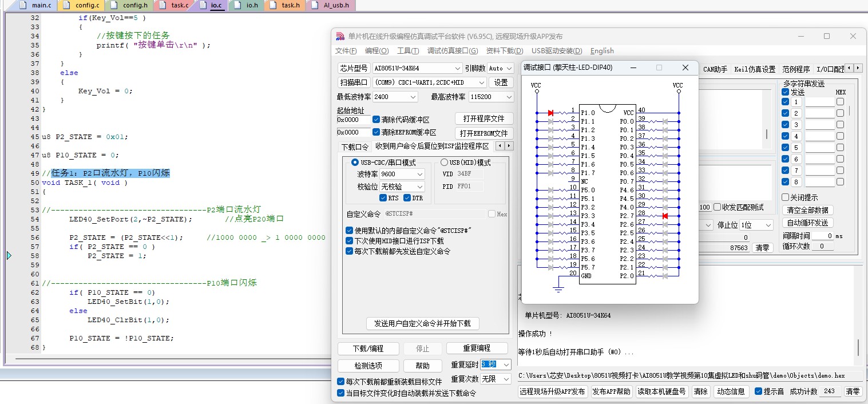Click the lit red LED at pin P1.0
The height and width of the screenshot is (404, 868).
pos(550,113)
